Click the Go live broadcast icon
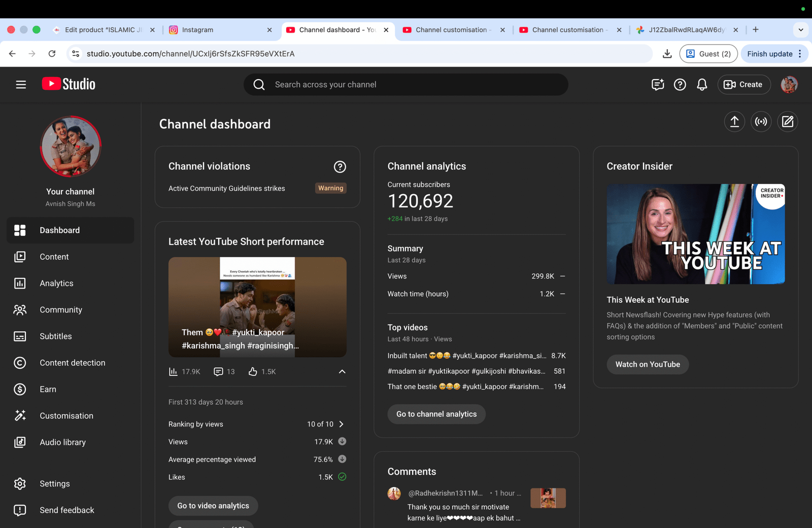The height and width of the screenshot is (528, 812). click(761, 122)
